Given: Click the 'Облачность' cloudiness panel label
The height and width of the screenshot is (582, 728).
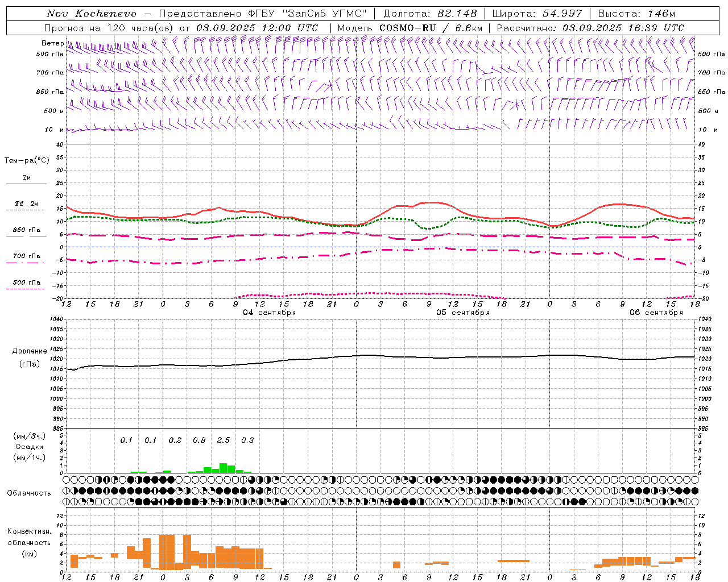Looking at the screenshot, I should pos(29,493).
